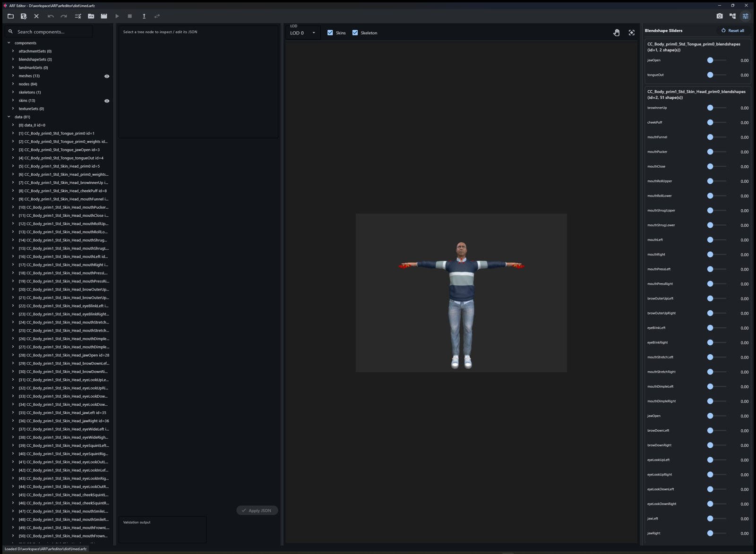Expand textureSets (0) tree item

[13, 109]
